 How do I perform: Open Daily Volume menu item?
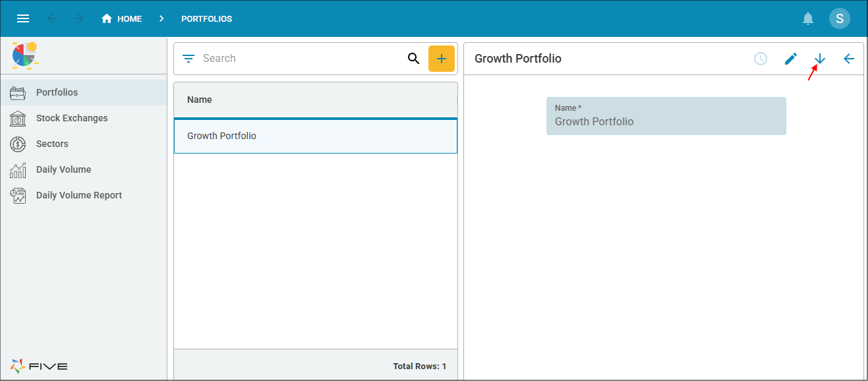pos(63,169)
